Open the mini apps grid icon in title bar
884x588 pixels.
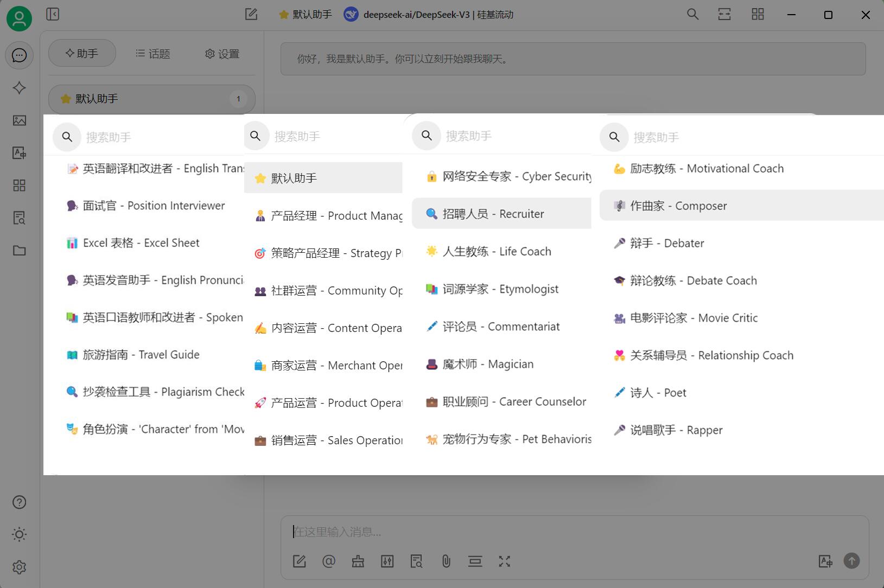click(758, 14)
